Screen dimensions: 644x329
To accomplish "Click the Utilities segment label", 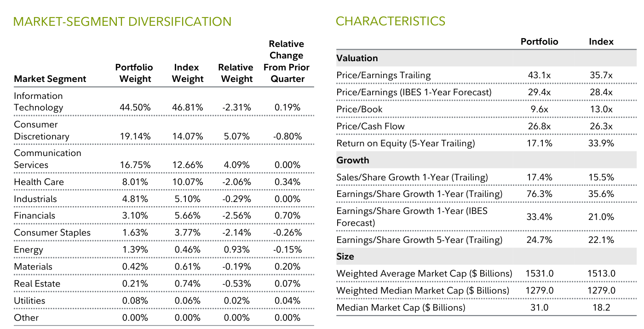I will coord(29,301).
